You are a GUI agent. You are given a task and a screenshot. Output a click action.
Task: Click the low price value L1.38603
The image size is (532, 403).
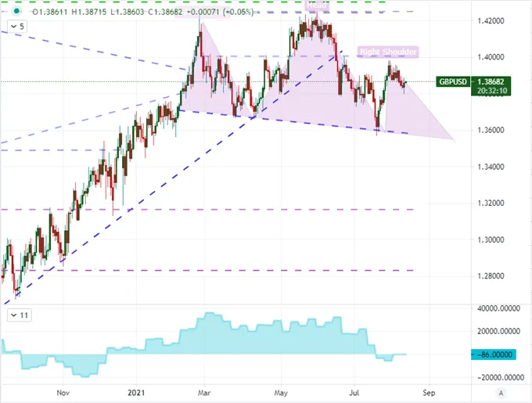tap(128, 13)
